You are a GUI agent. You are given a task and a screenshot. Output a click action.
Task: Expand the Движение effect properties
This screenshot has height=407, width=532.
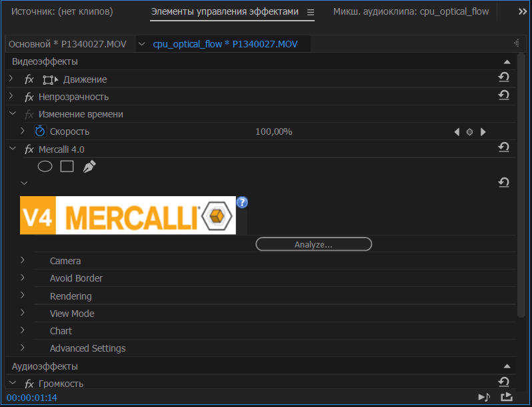(x=11, y=79)
